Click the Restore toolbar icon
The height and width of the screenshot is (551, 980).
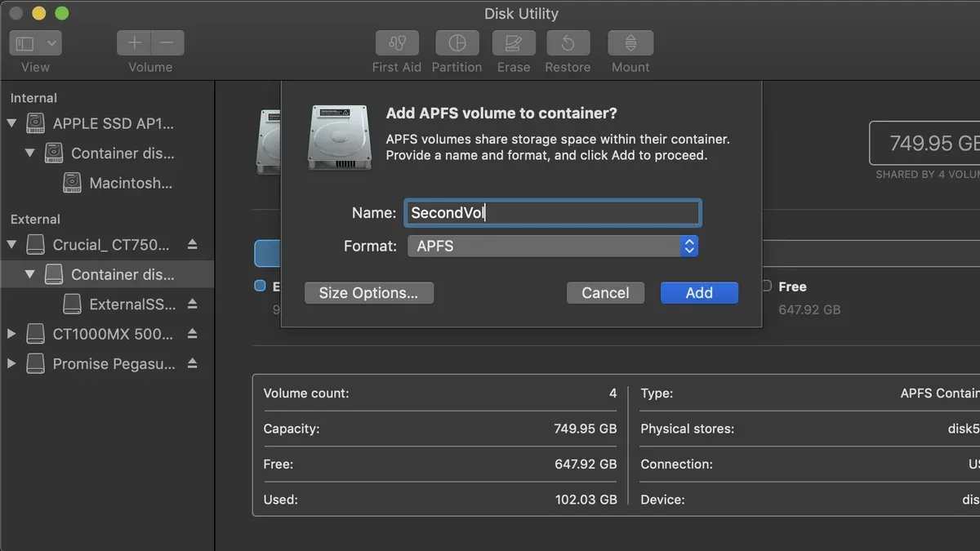tap(568, 43)
